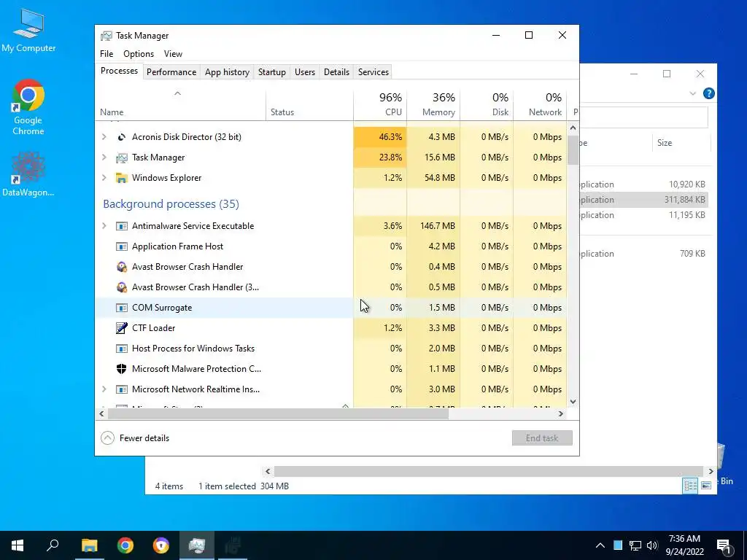The image size is (747, 560).
Task: Expand the Windows Explorer process group
Action: coord(104,178)
